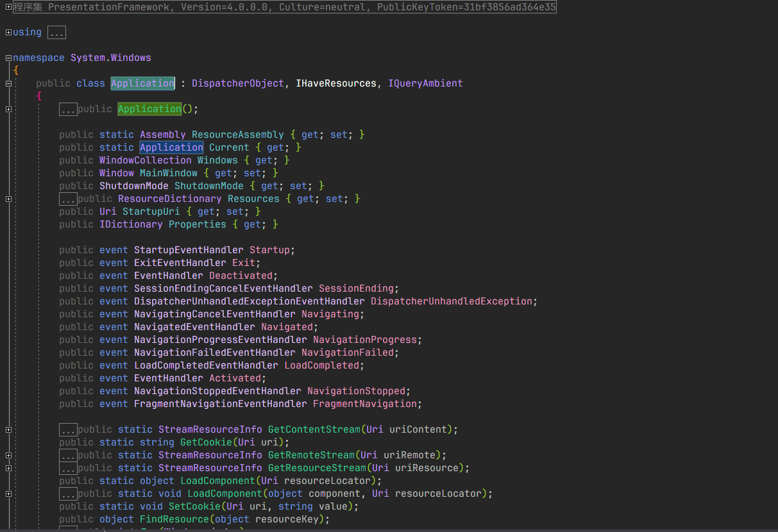Expand gutter plus beside Application() constructor
This screenshot has width=778, height=532.
(8, 109)
